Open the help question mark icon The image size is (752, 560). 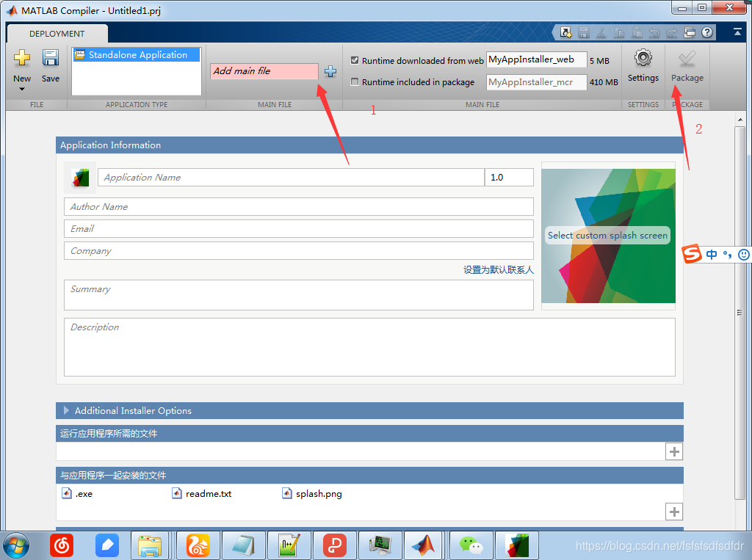point(707,32)
